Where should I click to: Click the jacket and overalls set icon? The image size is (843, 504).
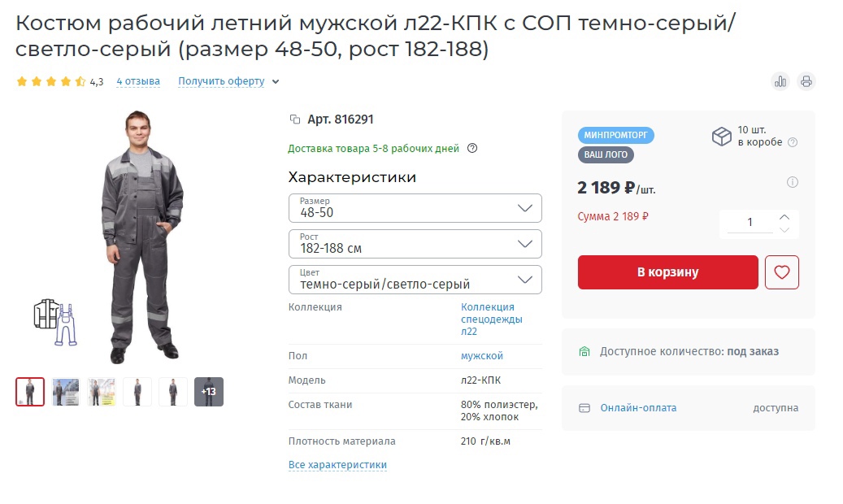(55, 322)
